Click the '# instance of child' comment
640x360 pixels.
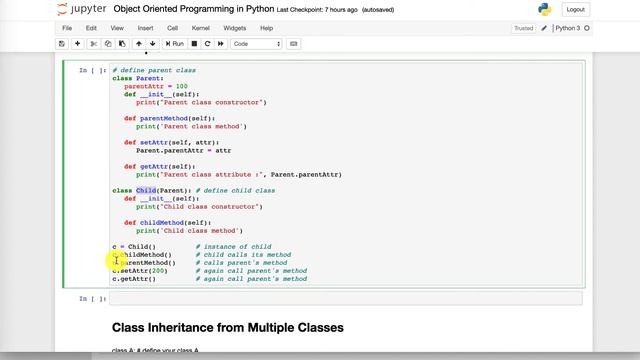pos(233,247)
